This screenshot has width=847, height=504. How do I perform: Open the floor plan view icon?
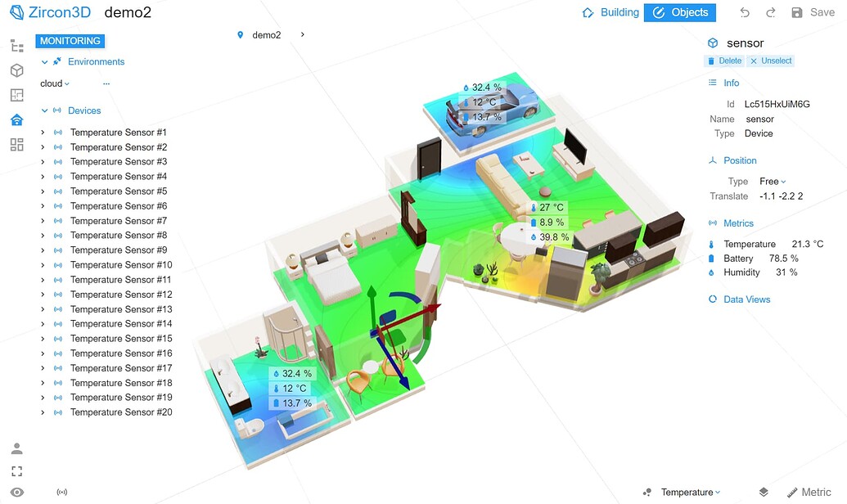[x=17, y=95]
